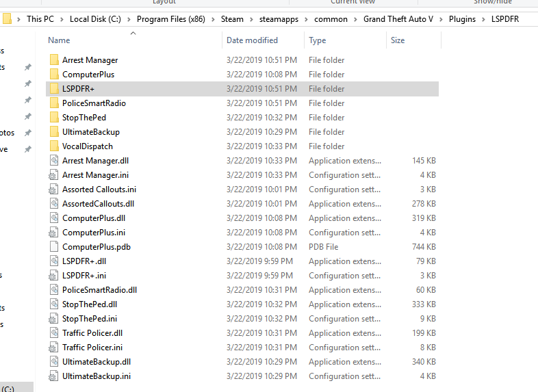
Task: Sort by the Type column header
Action: (x=318, y=40)
